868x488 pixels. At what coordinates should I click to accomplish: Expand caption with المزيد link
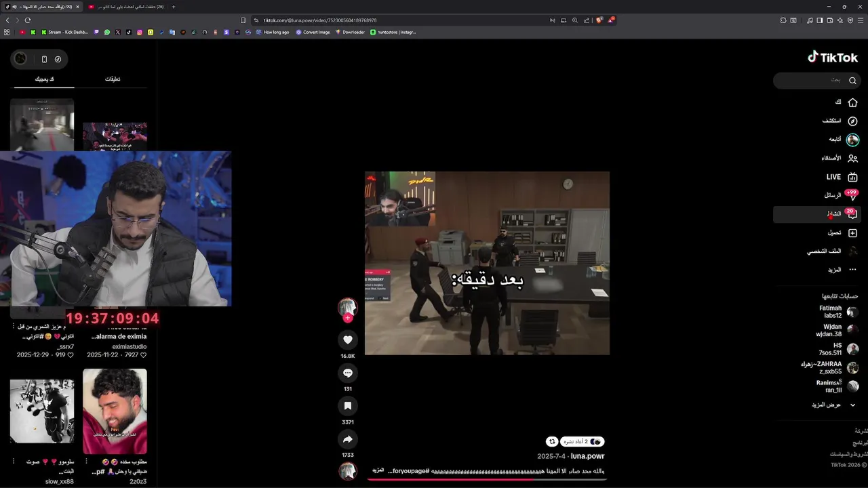(378, 470)
